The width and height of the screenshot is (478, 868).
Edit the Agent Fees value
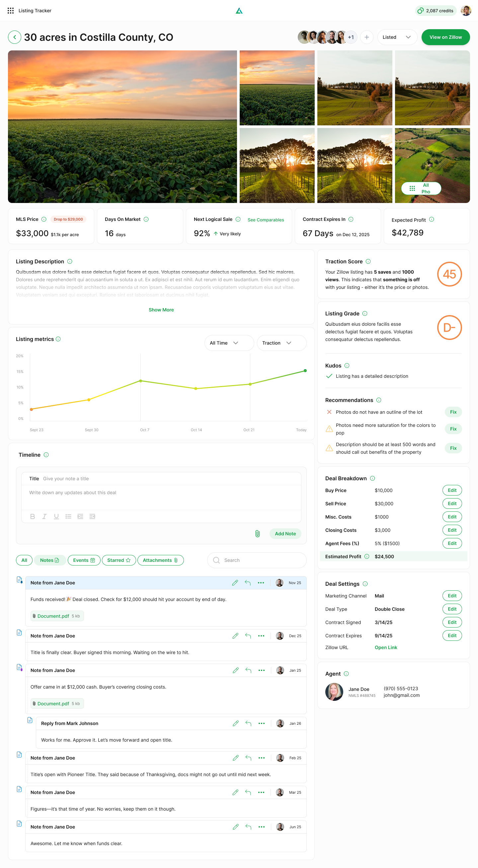click(x=452, y=544)
